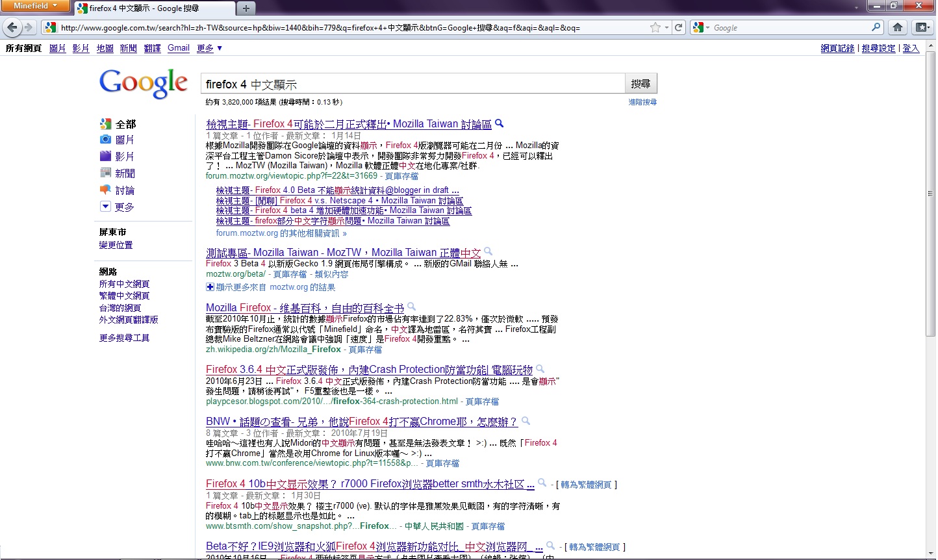The height and width of the screenshot is (560, 938).
Task: Expand 更多 dropdown in top navigation bar
Action: click(x=209, y=48)
